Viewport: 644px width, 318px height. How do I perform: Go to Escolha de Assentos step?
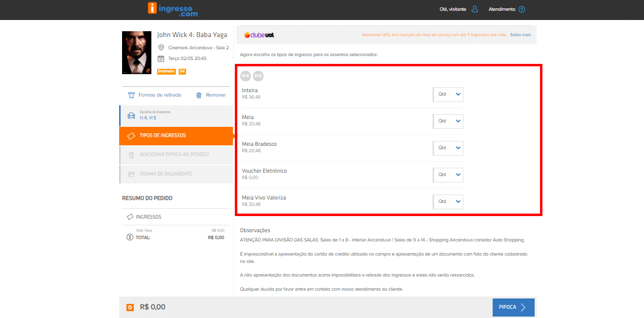pos(176,116)
